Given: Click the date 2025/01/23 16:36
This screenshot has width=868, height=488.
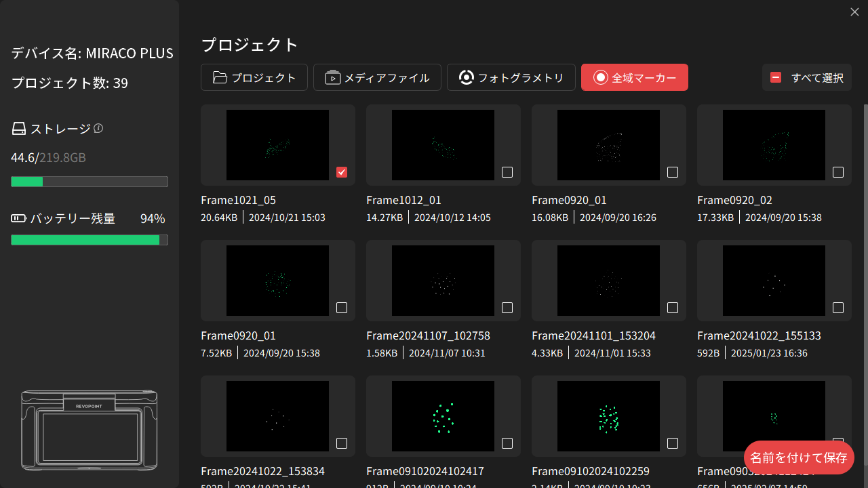Looking at the screenshot, I should tap(770, 353).
